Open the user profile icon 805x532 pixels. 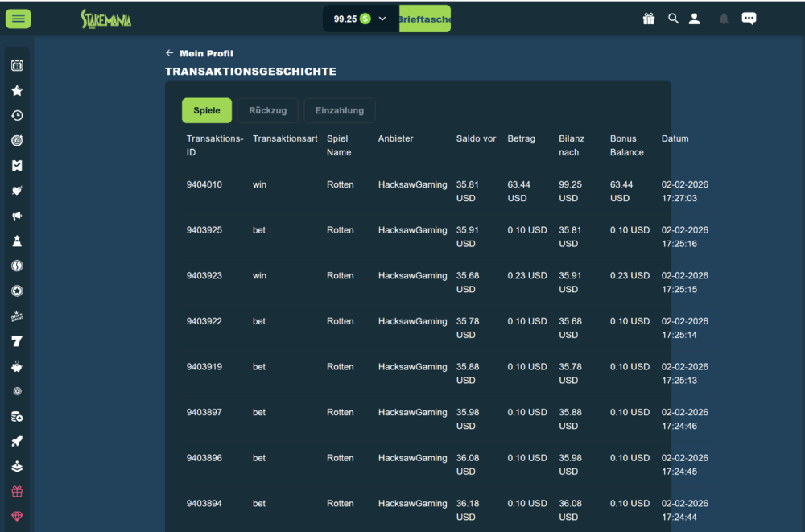pos(695,19)
